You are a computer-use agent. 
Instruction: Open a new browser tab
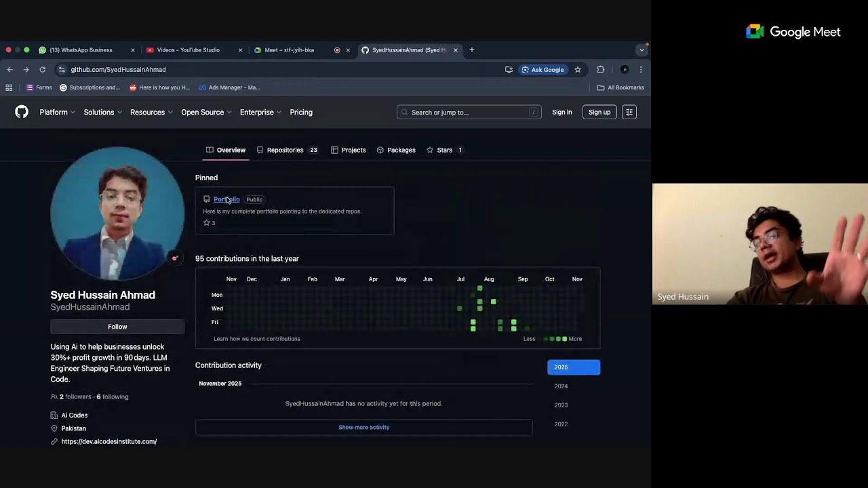tap(472, 49)
